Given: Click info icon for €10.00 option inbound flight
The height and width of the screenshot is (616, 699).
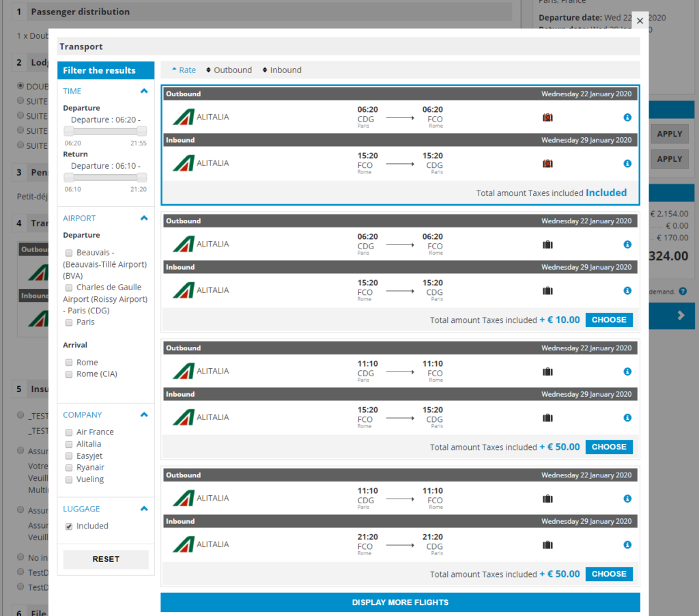Looking at the screenshot, I should (627, 291).
